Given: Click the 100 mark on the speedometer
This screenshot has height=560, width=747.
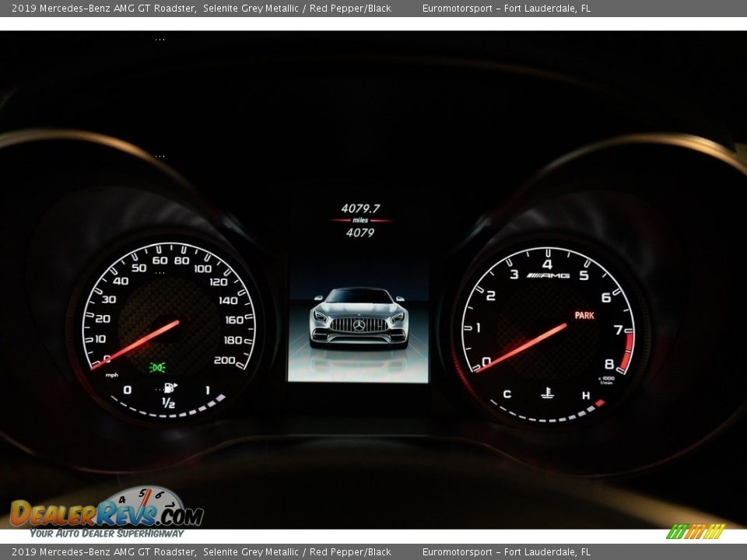Looking at the screenshot, I should tap(202, 268).
